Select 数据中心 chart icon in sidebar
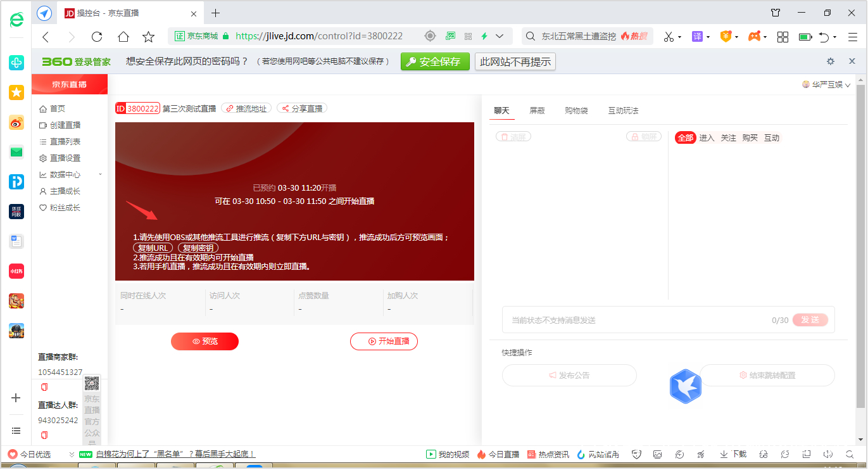 (43, 174)
